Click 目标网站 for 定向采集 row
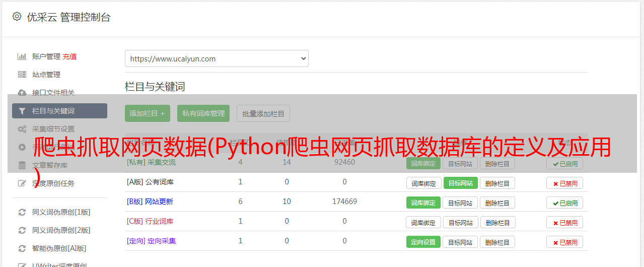The height and width of the screenshot is (267, 644). click(460, 242)
